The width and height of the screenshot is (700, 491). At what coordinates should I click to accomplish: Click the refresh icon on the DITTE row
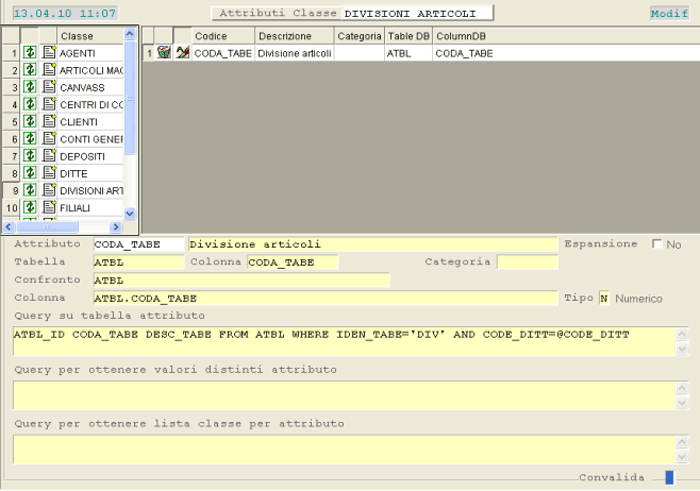click(30, 173)
